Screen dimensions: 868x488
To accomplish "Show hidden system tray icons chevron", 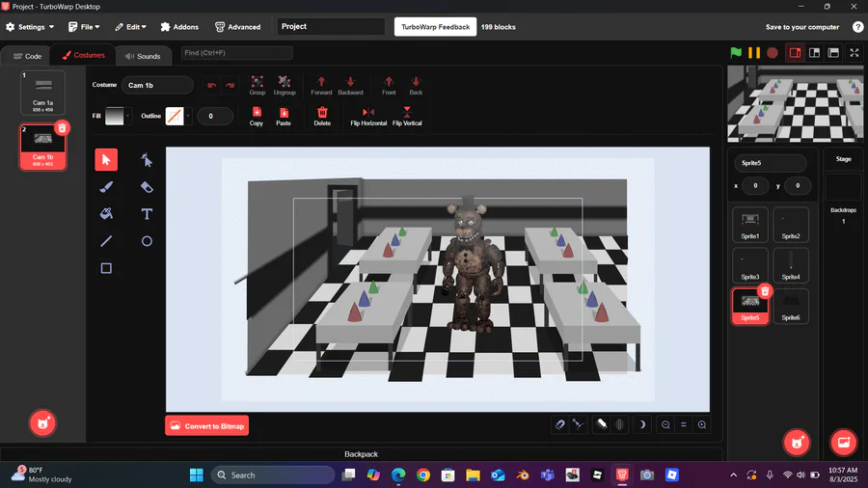I will (734, 474).
